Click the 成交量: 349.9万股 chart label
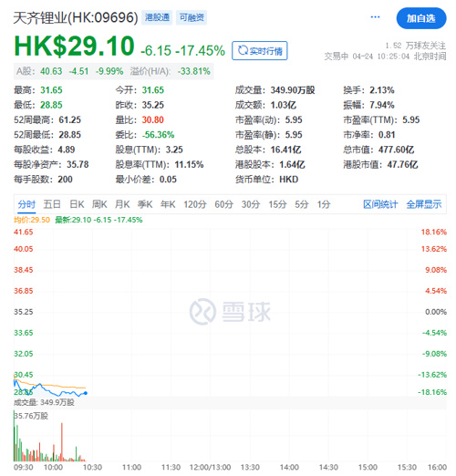Image resolution: width=456 pixels, height=476 pixels. pyautogui.click(x=44, y=402)
